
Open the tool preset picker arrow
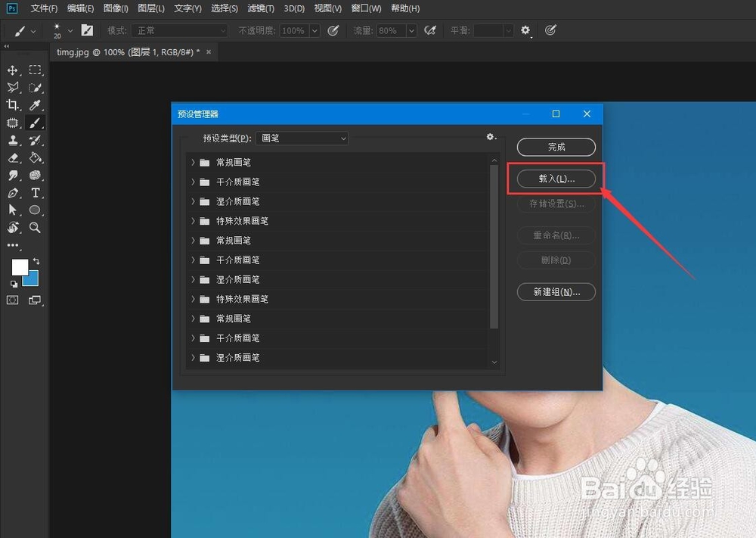33,31
